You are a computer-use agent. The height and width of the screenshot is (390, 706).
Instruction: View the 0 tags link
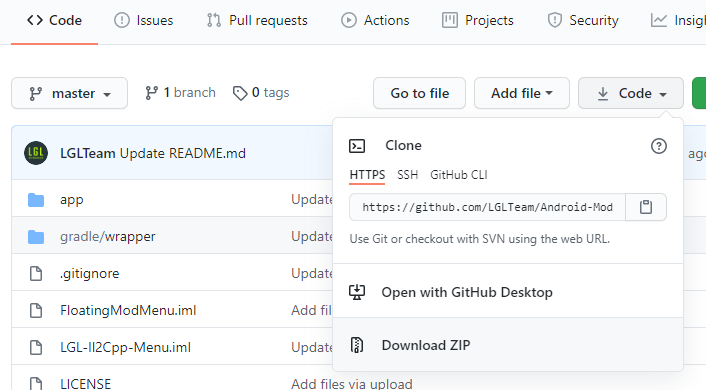[x=261, y=93]
